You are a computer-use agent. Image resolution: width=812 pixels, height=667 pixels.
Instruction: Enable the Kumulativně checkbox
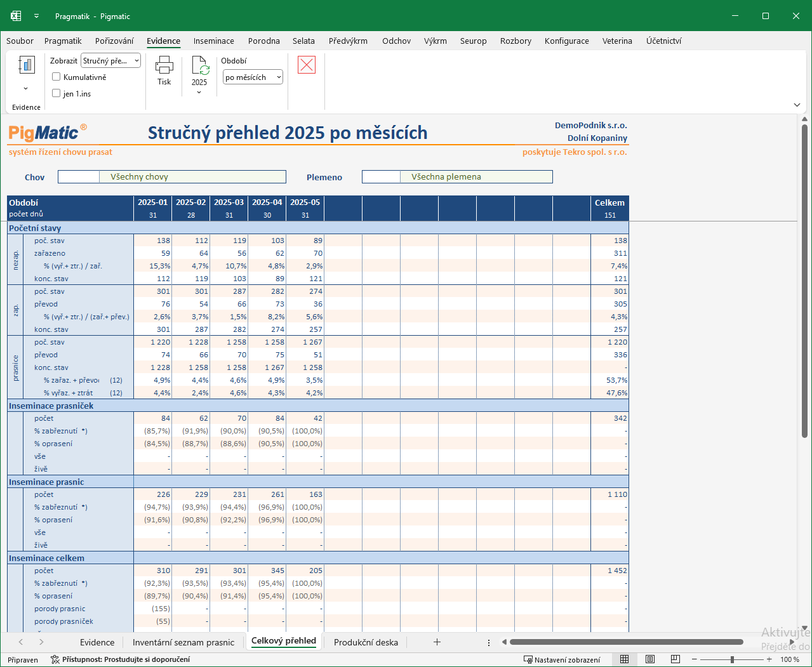tap(57, 77)
